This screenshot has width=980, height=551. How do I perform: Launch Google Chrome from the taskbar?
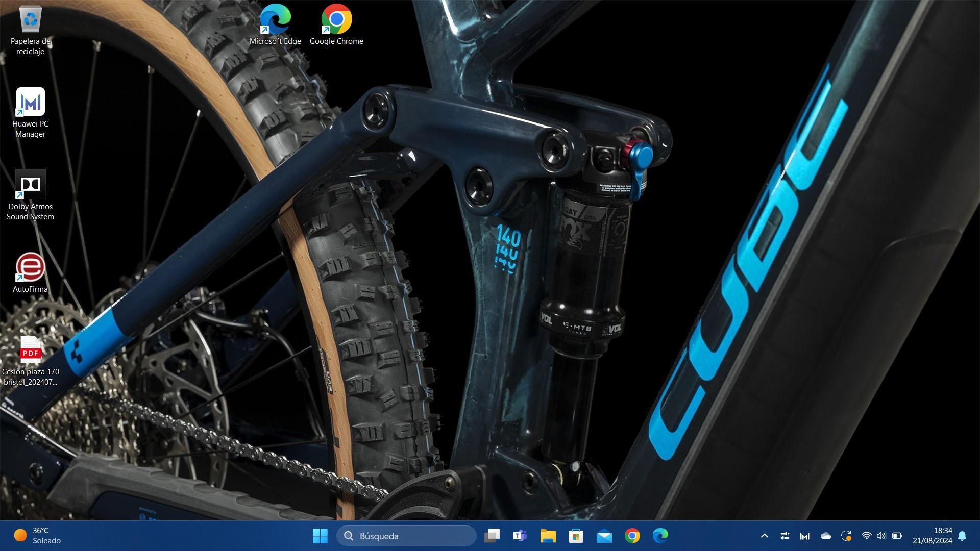(632, 536)
